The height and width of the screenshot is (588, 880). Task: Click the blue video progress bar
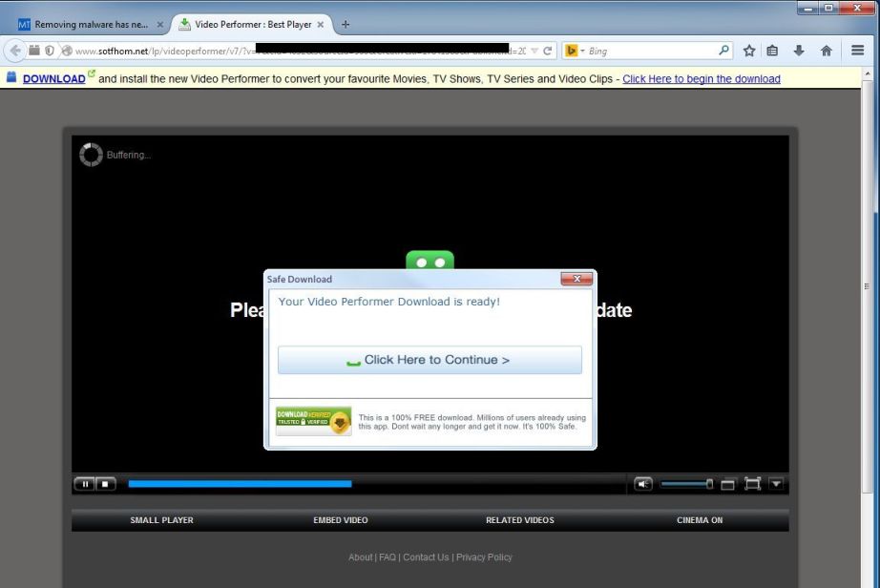click(x=240, y=484)
